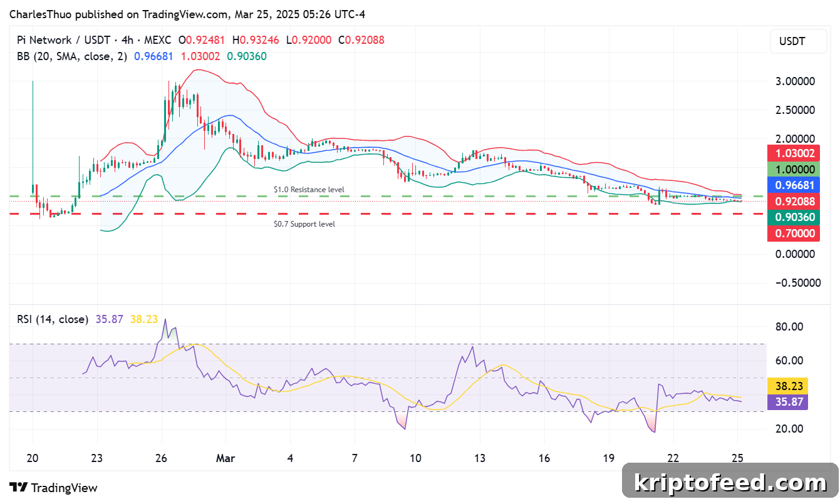
Task: Click the RSI (14, close) indicator label
Action: [53, 319]
